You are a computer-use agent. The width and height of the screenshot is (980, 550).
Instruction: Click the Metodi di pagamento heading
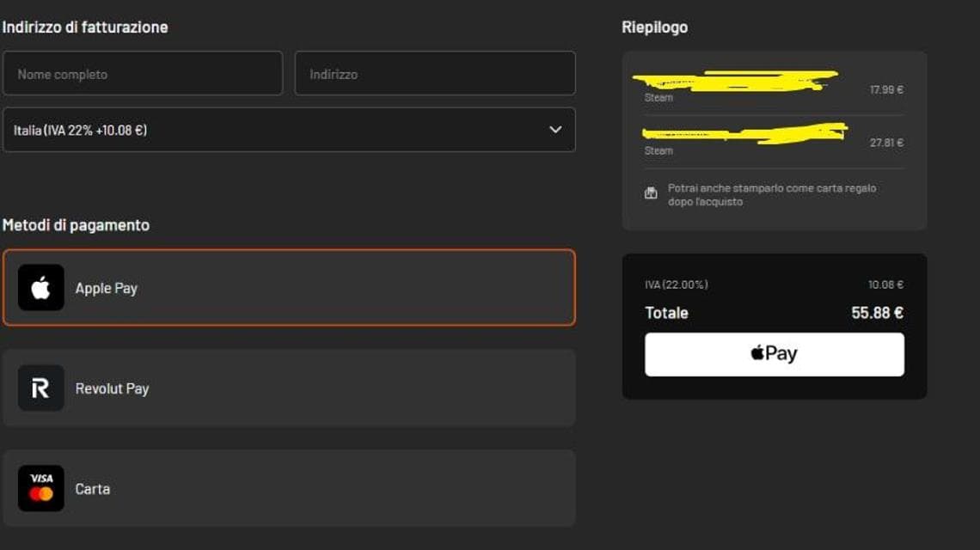pyautogui.click(x=76, y=225)
